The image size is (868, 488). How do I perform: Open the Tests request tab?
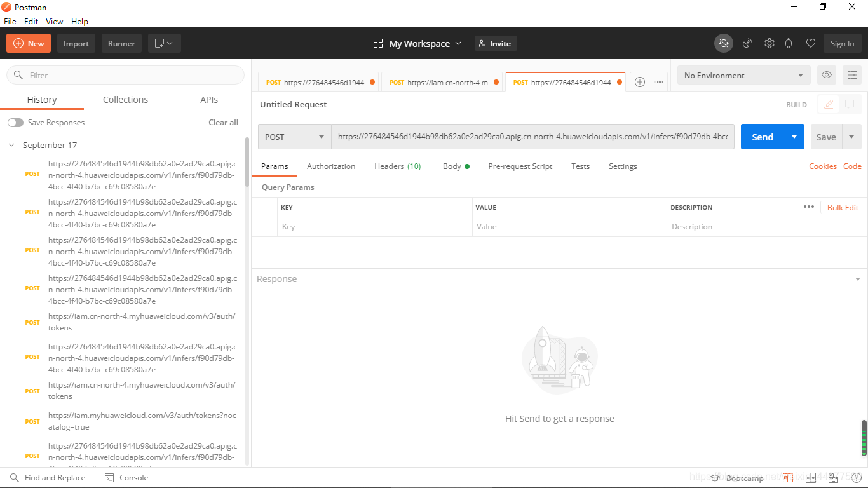click(x=580, y=166)
